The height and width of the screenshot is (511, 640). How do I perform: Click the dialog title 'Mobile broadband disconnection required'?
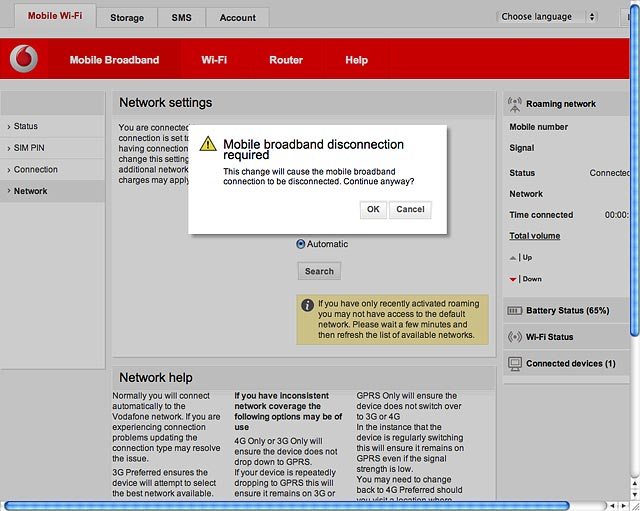click(313, 149)
